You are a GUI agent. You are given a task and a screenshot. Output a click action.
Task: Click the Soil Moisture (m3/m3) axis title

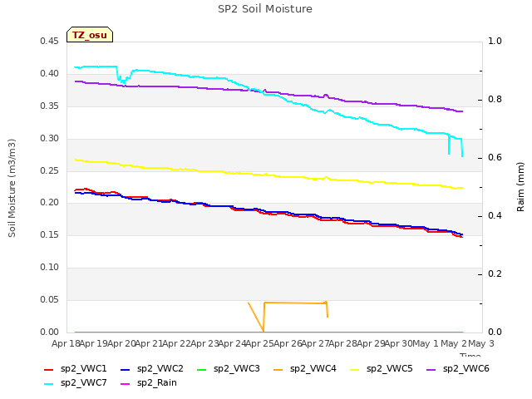12,188
